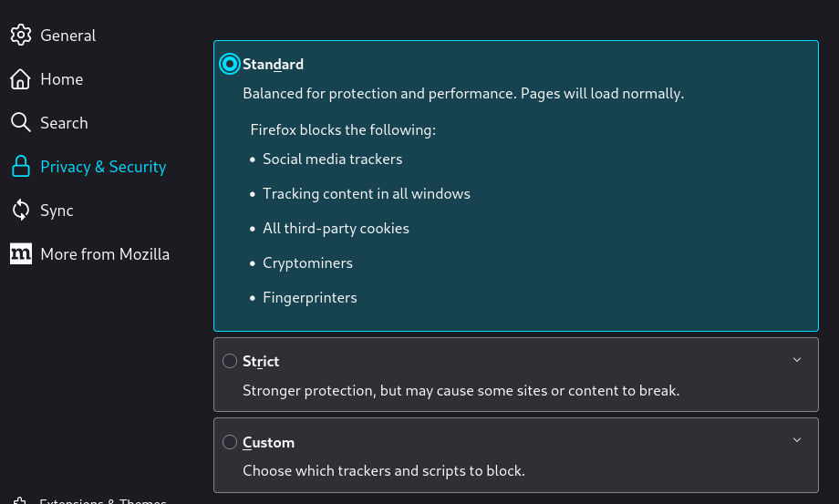Expand the Custom option chevron
Screen dimensions: 839x504
tap(797, 440)
